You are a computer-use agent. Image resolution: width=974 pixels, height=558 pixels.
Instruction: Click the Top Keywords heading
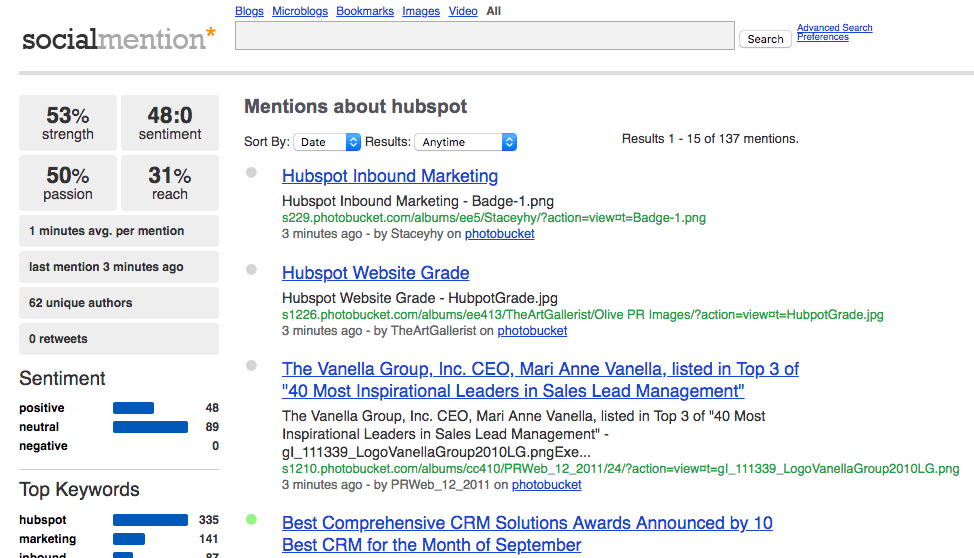79,490
